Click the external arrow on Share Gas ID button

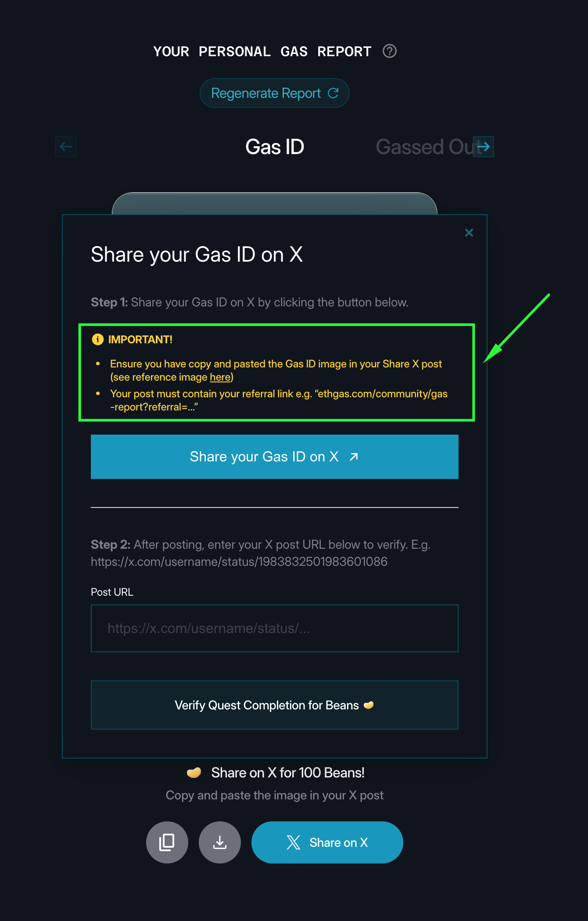[x=354, y=457]
